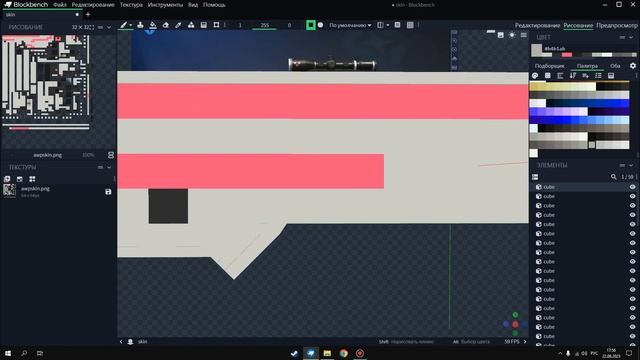Screen dimensions: 640x360
Task: Switch to Редактирование mode at top right
Action: [x=537, y=25]
